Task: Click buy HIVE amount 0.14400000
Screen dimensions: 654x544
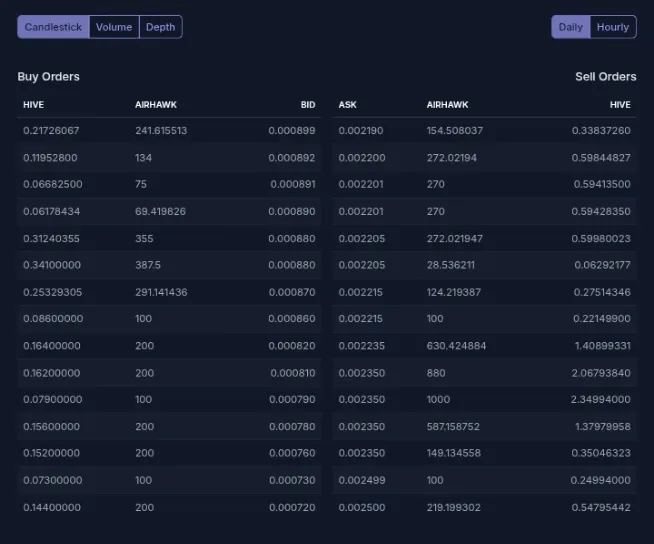Action: [x=52, y=507]
